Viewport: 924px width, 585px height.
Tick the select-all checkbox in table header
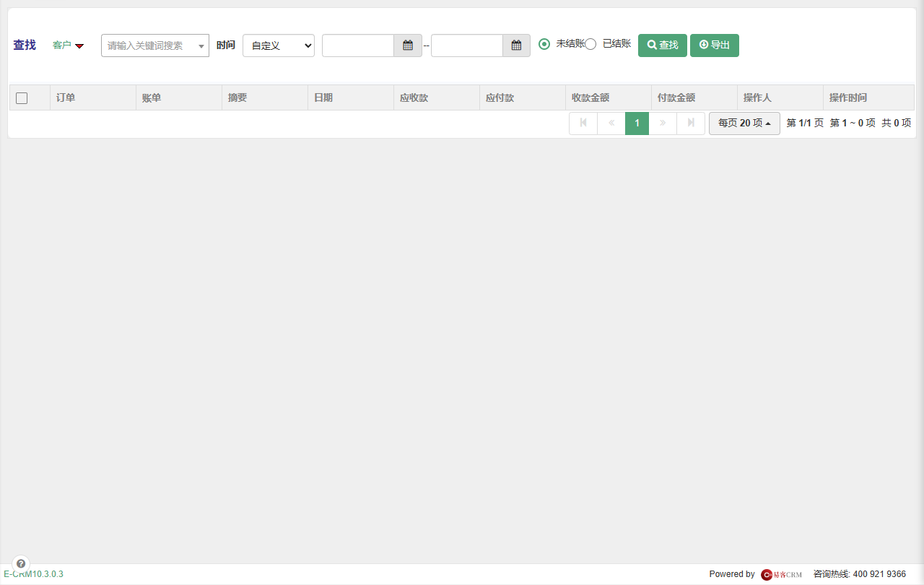point(22,98)
